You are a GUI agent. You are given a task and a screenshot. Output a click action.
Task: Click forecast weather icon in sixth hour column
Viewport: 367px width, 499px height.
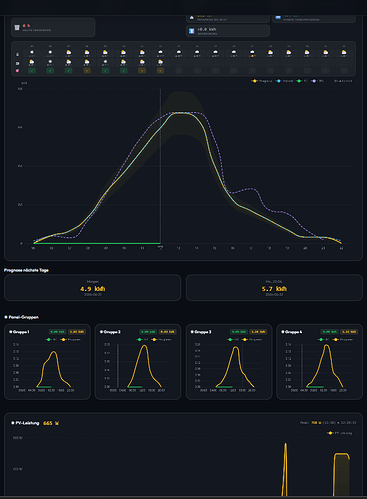click(x=124, y=52)
